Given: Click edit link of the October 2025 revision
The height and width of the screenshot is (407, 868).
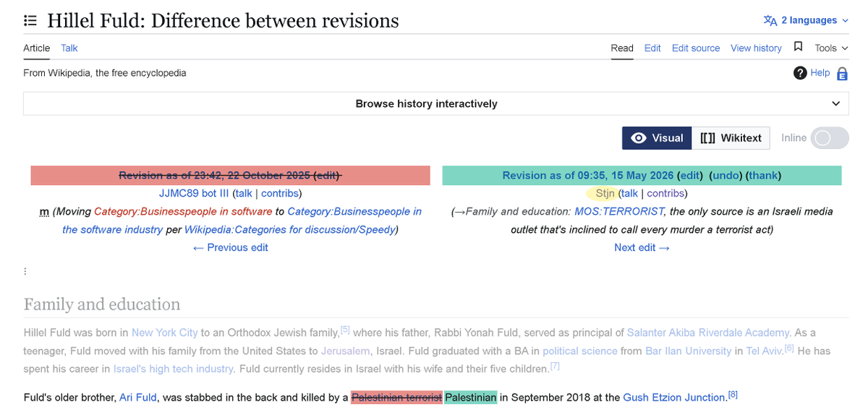Looking at the screenshot, I should pos(327,176).
